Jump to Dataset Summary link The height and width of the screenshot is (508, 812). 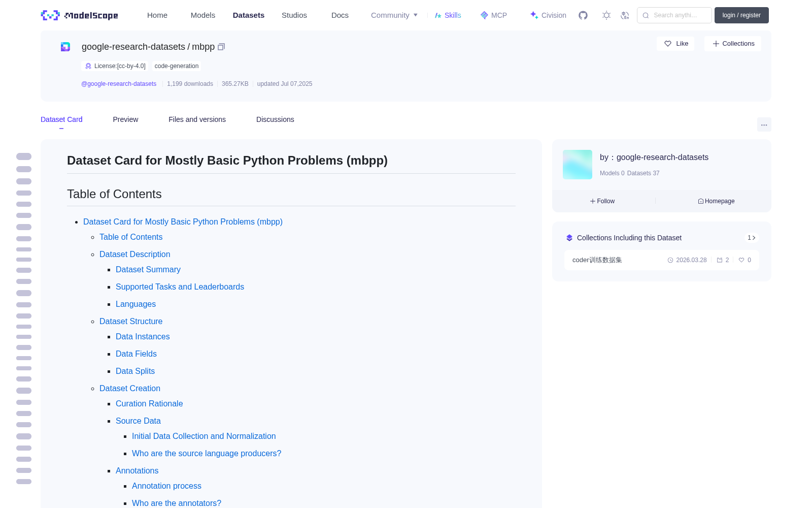tap(148, 270)
